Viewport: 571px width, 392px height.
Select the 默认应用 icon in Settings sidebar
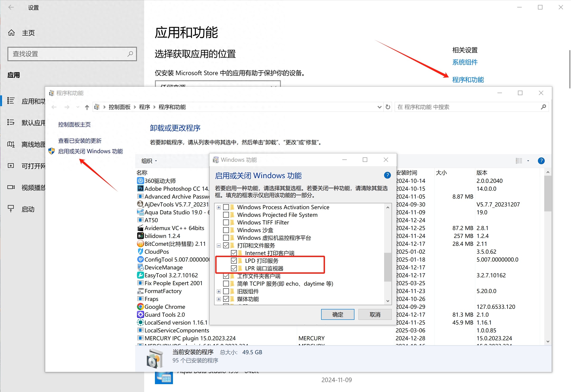11,122
